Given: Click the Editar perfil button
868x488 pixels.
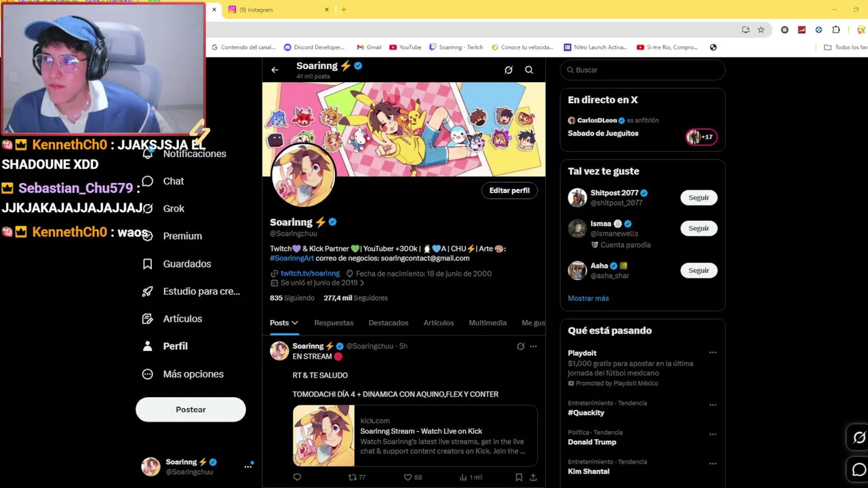Looking at the screenshot, I should pyautogui.click(x=509, y=190).
